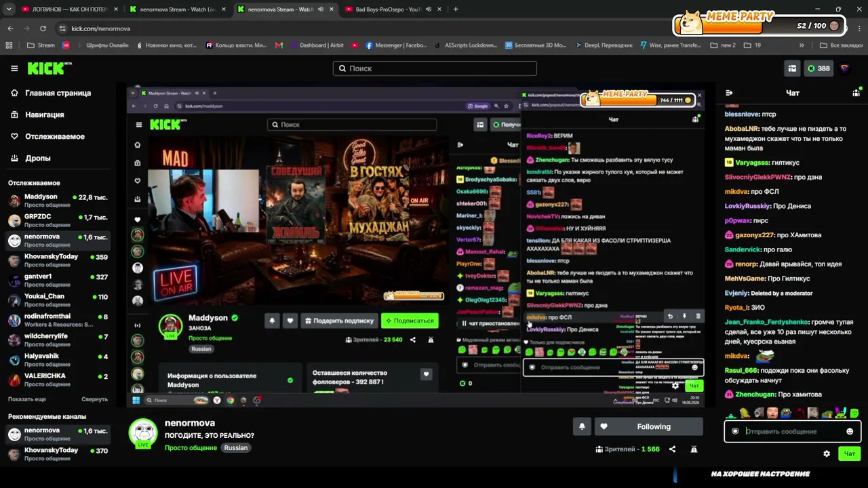
Task: Click the bell notification button for nenormova
Action: point(582,426)
